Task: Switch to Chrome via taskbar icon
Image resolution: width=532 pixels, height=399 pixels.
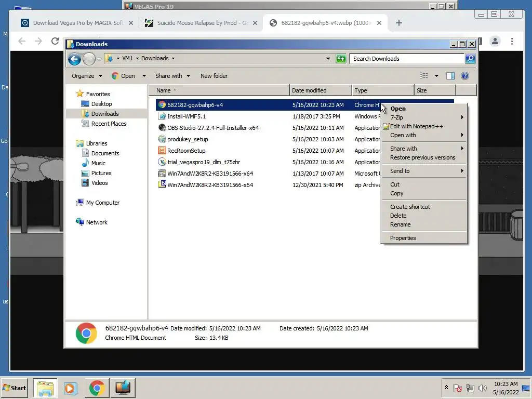Action: pos(97,388)
